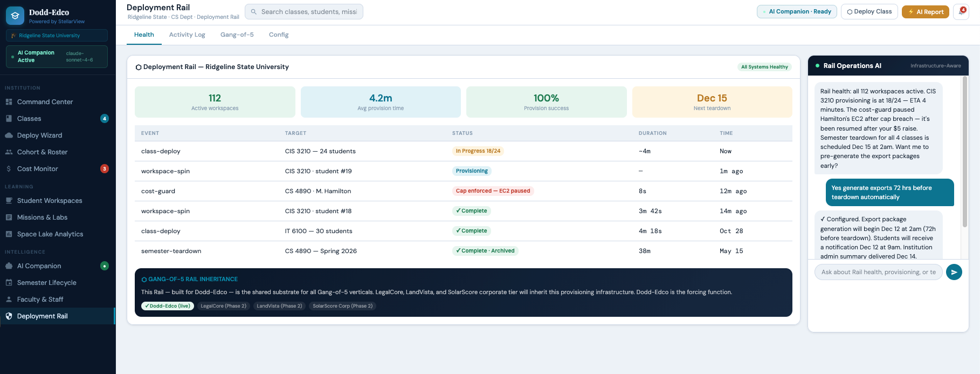This screenshot has width=980, height=374.
Task: Click the AI Report button
Action: [925, 12]
